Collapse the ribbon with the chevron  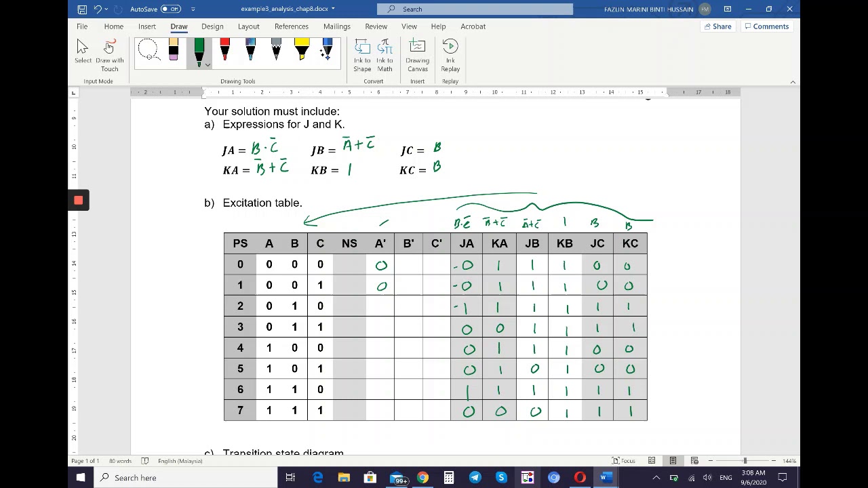click(793, 82)
